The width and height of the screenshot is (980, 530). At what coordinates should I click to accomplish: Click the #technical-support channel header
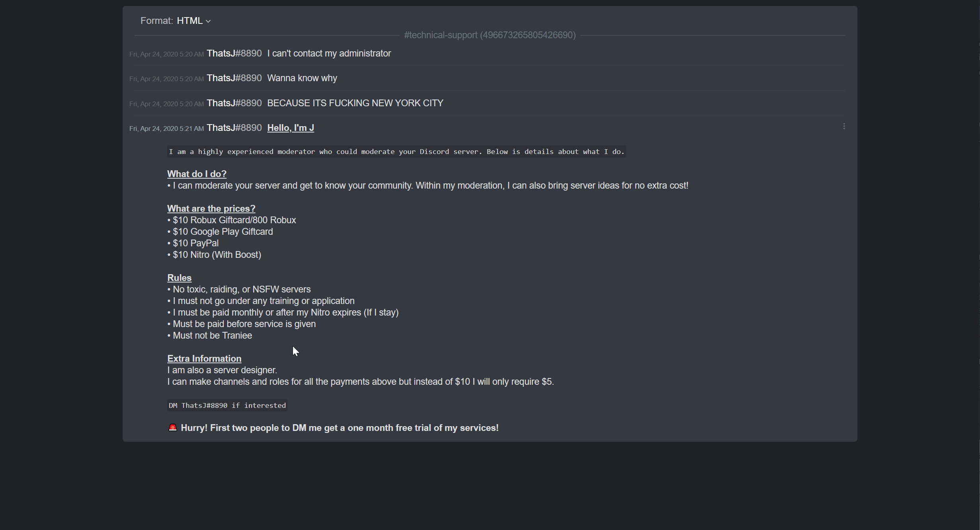point(490,35)
